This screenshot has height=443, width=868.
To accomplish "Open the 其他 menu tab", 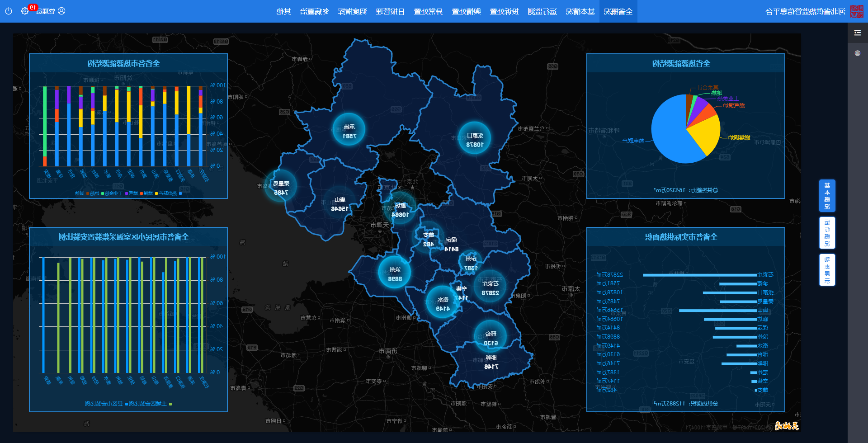I will (284, 11).
